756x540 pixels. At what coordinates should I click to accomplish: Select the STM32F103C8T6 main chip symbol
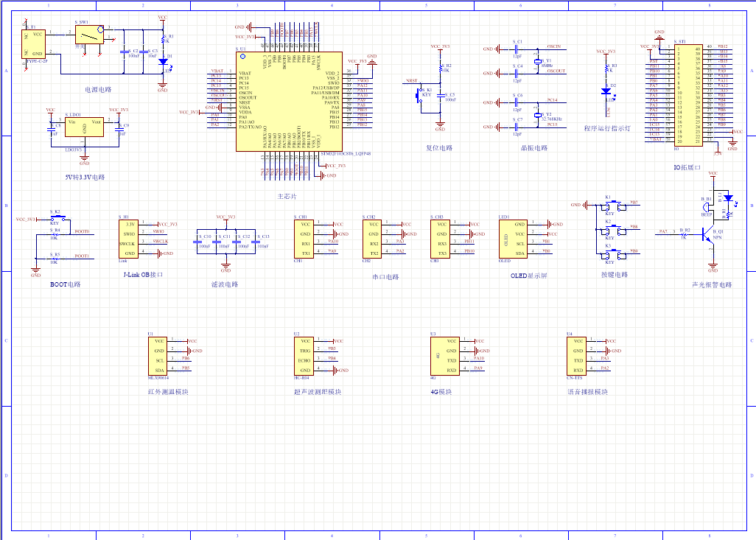coord(290,102)
